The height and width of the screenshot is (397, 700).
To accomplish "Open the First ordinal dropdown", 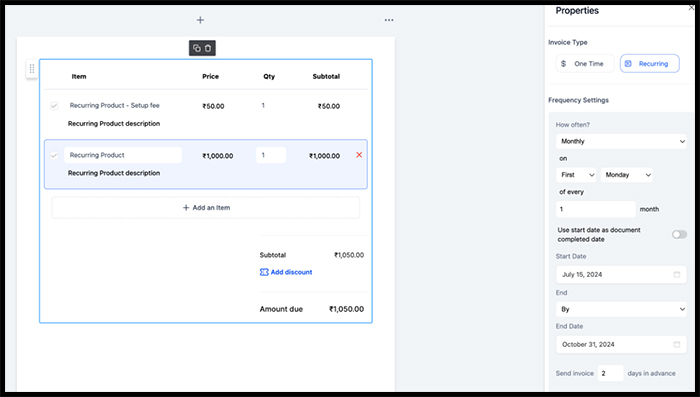I will point(576,175).
